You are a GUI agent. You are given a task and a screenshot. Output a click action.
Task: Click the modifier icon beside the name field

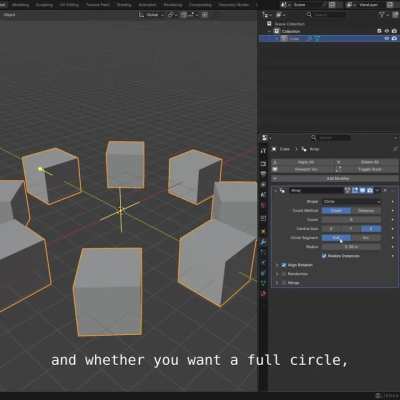pyautogui.click(x=282, y=190)
